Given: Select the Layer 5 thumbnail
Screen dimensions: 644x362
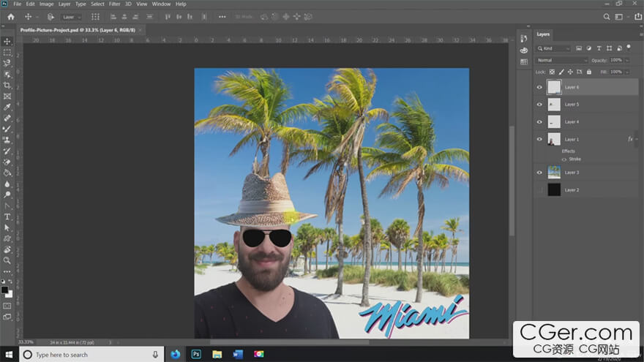Looking at the screenshot, I should (x=554, y=105).
